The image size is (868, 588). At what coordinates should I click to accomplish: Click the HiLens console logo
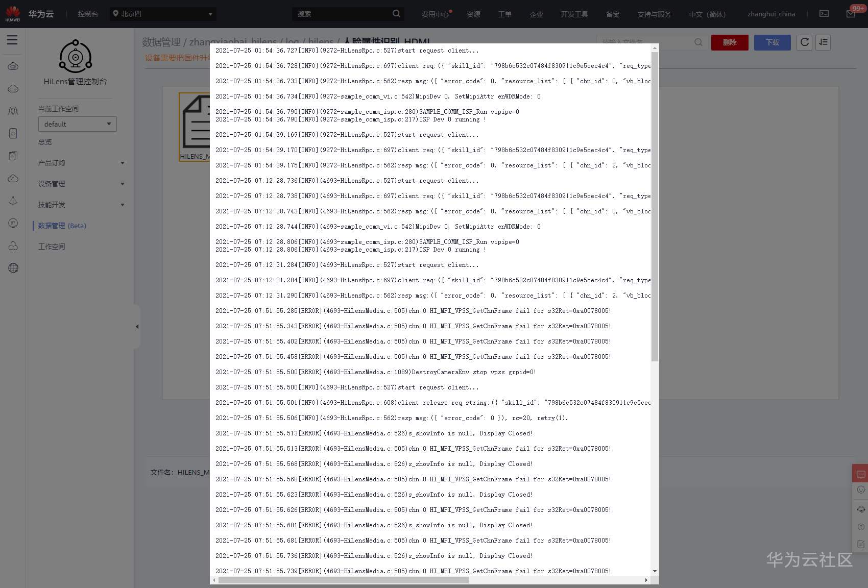(75, 56)
